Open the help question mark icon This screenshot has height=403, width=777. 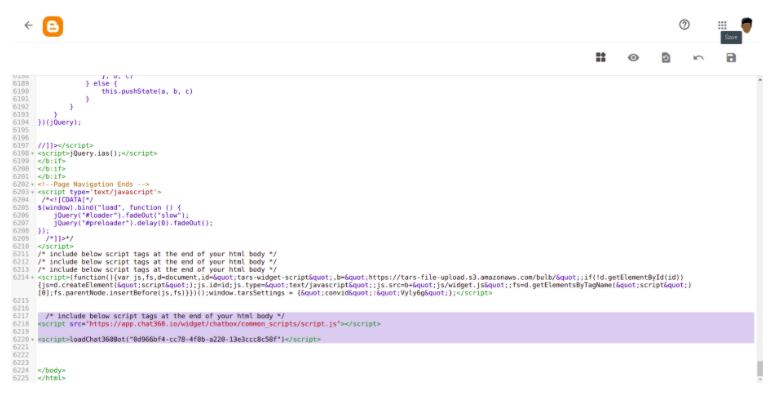tap(684, 25)
